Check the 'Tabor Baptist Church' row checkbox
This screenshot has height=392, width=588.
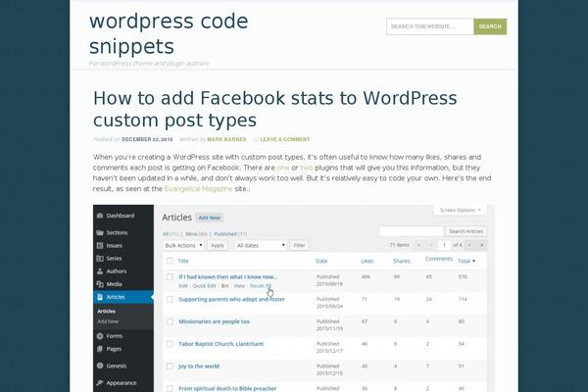coord(170,344)
